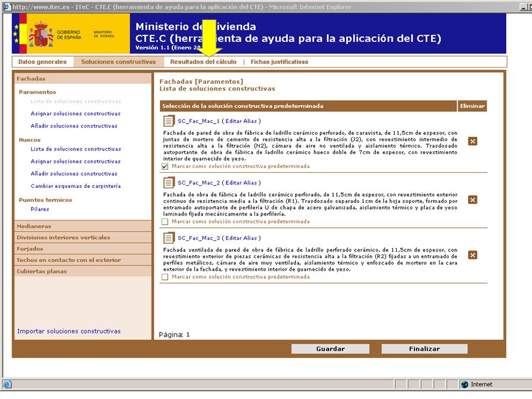Delete solution SC_Fac_Mac_2 with its X icon
The width and height of the screenshot is (532, 399).
pos(473,199)
